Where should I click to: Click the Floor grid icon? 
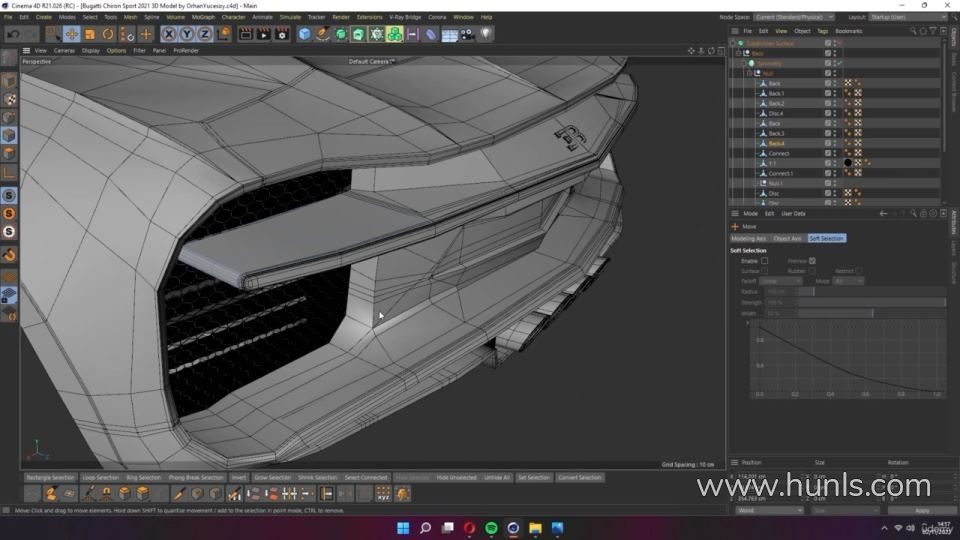coord(449,34)
